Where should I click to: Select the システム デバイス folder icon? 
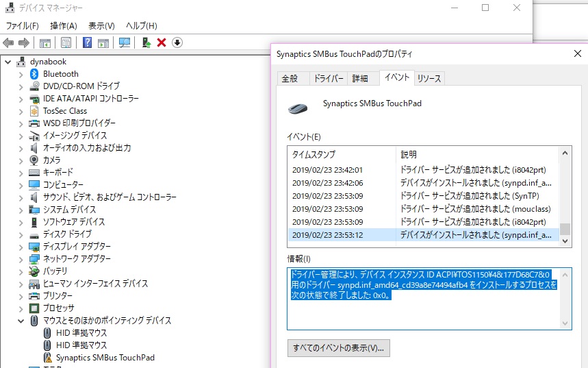pyautogui.click(x=34, y=210)
